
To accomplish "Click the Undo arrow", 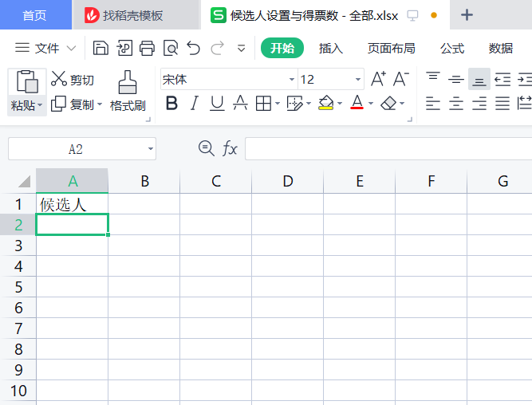I will pos(193,48).
